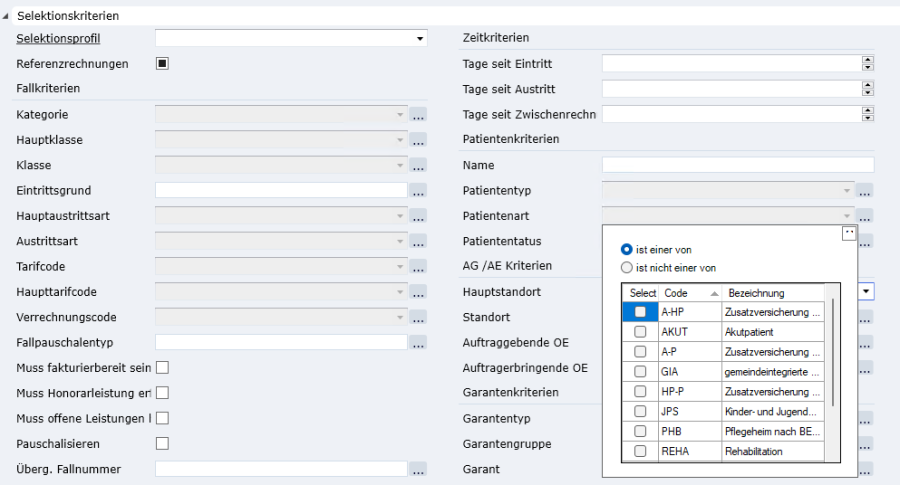The image size is (900, 485).
Task: Expand the Selektionsprofil dropdown
Action: [x=420, y=39]
